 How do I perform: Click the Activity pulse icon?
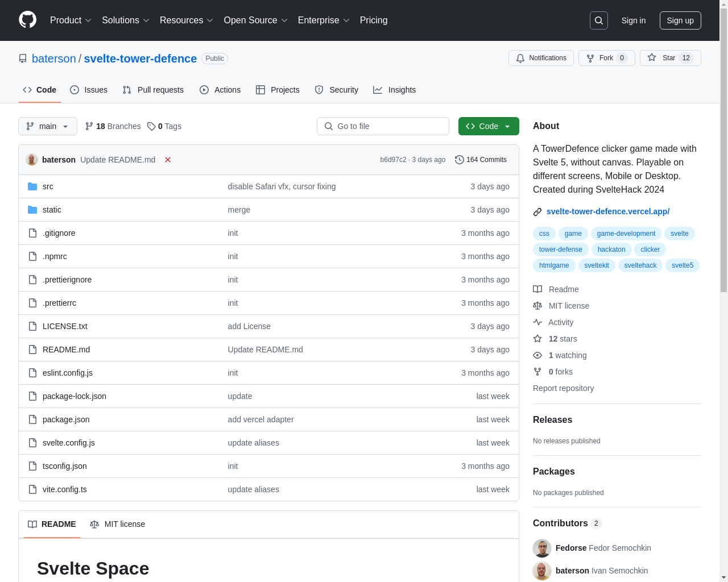(x=537, y=322)
